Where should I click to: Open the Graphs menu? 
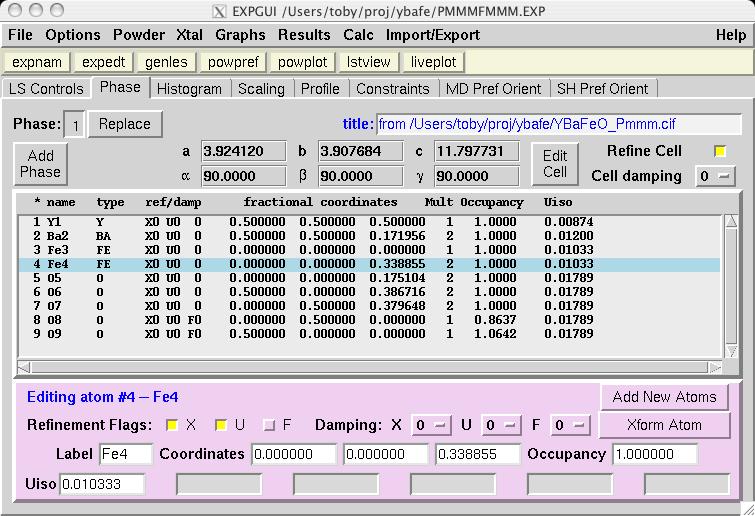(x=240, y=35)
